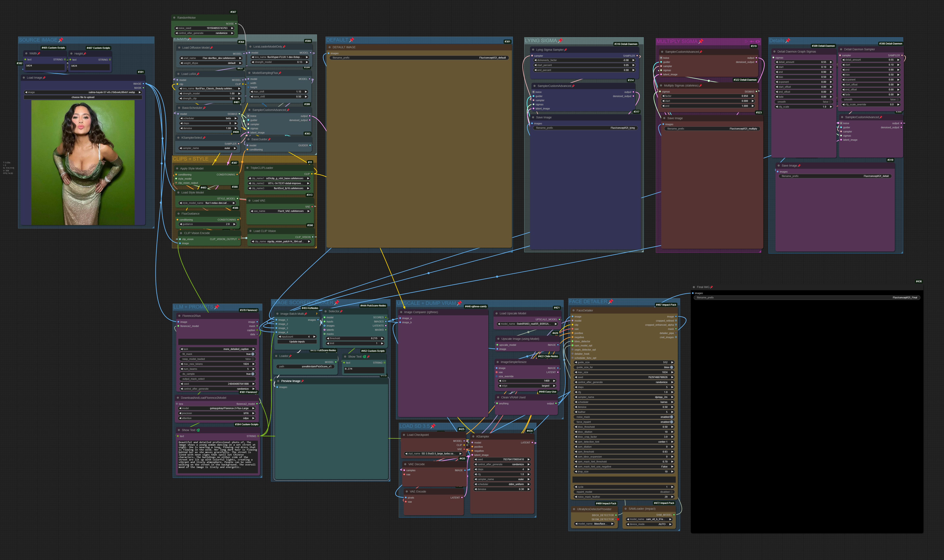Viewport: 944px width, 560px height.
Task: Toggle keep_model_loaded in Florence2Run
Action: tap(252, 359)
